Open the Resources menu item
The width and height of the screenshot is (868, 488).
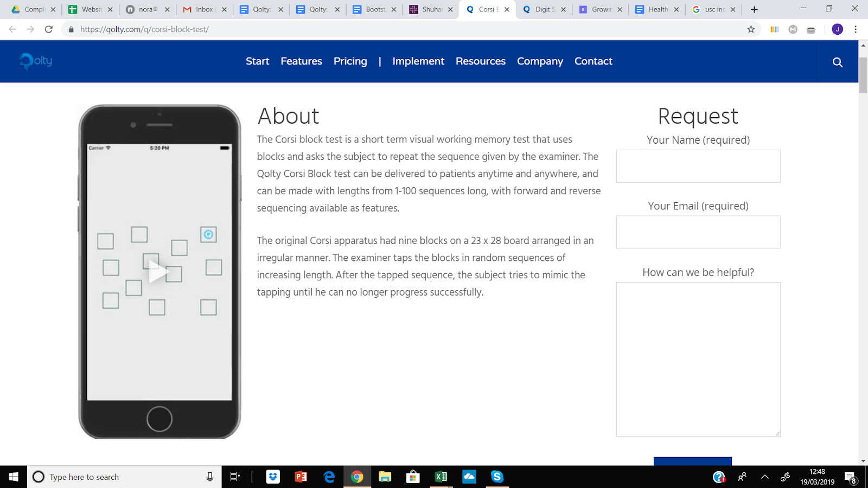tap(481, 61)
